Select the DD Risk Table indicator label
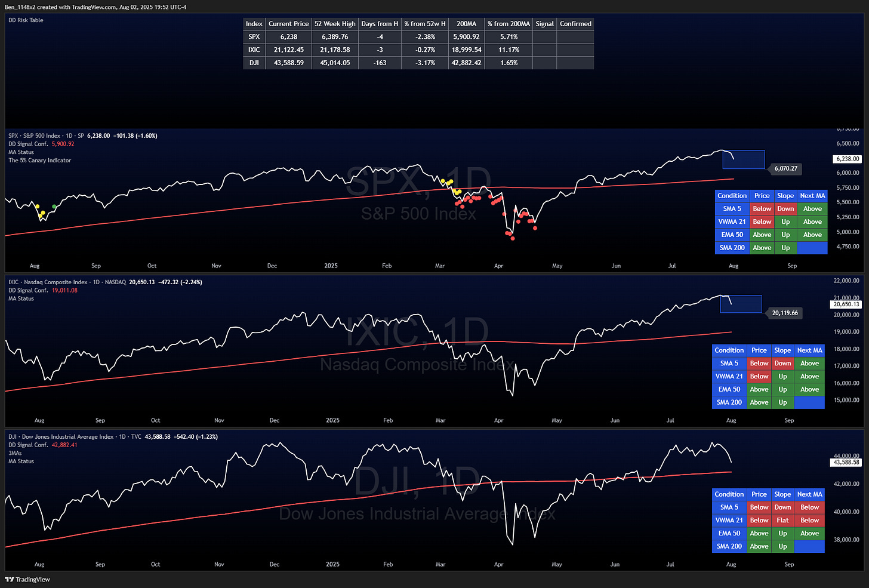869x588 pixels. pos(26,20)
